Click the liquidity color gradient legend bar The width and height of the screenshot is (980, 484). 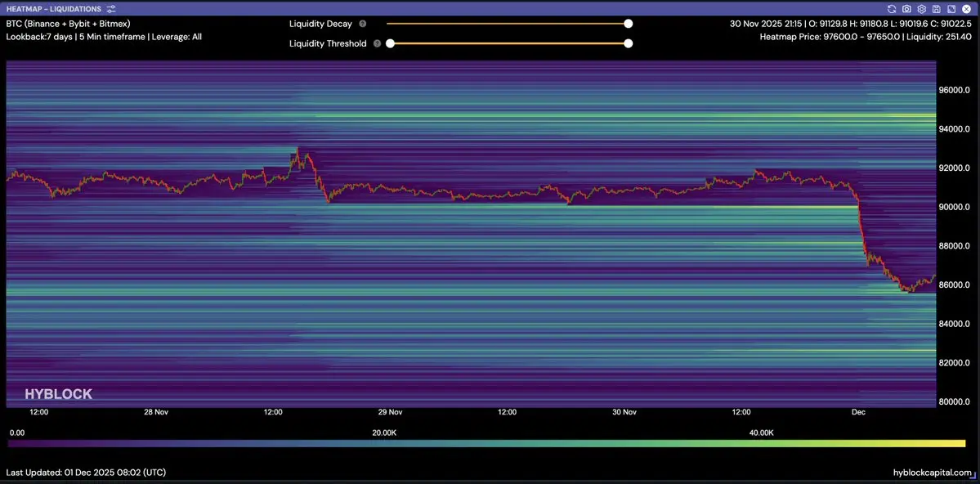(x=487, y=443)
